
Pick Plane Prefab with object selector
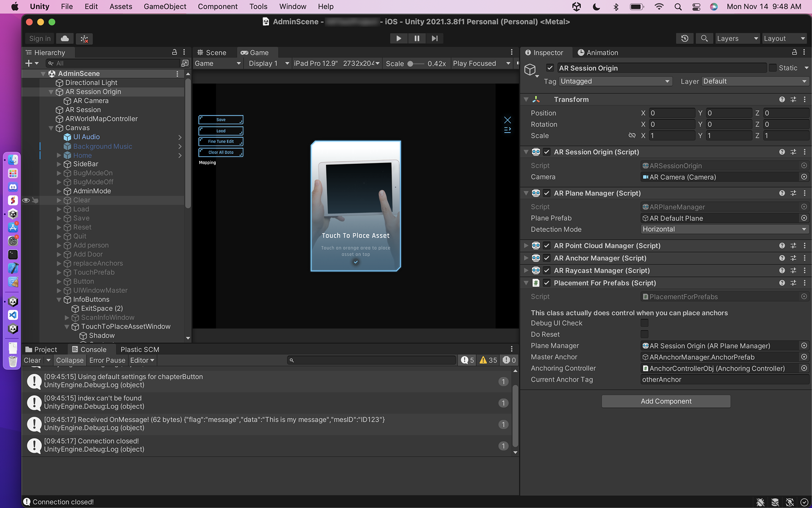804,218
